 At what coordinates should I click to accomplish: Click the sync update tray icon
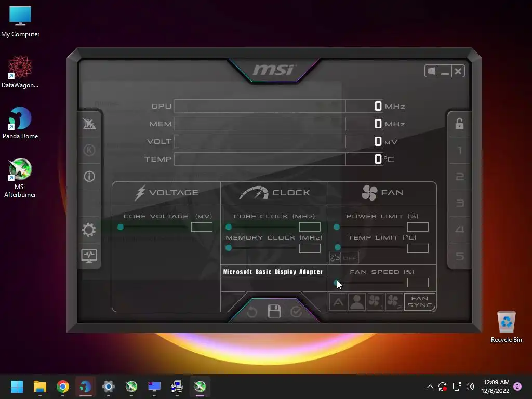click(x=443, y=387)
